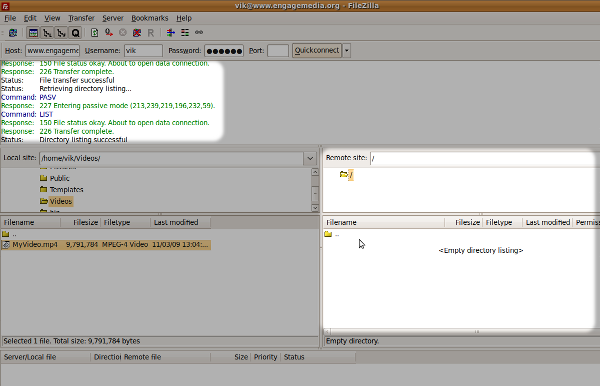Open the Site Manager icon
The image size is (600, 386).
[x=13, y=33]
